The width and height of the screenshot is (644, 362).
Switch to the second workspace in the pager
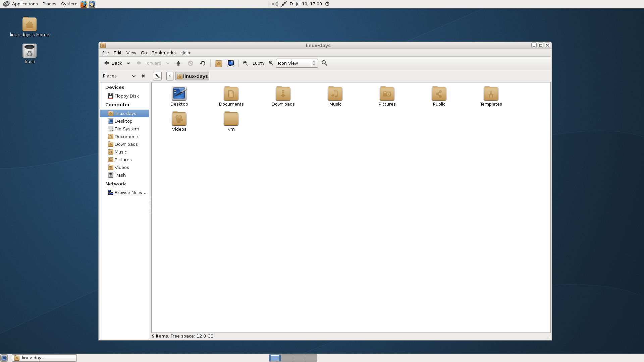(287, 358)
